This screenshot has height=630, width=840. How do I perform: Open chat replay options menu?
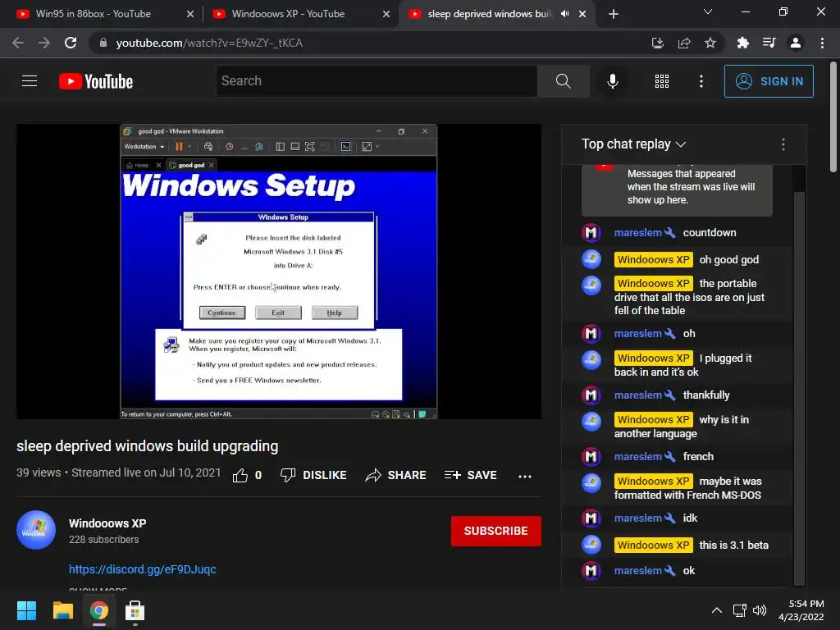coord(783,144)
